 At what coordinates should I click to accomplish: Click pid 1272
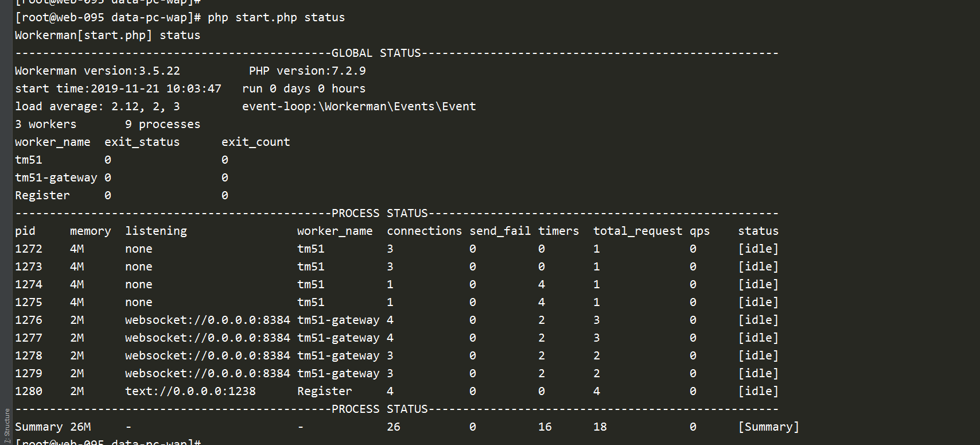tap(28, 249)
